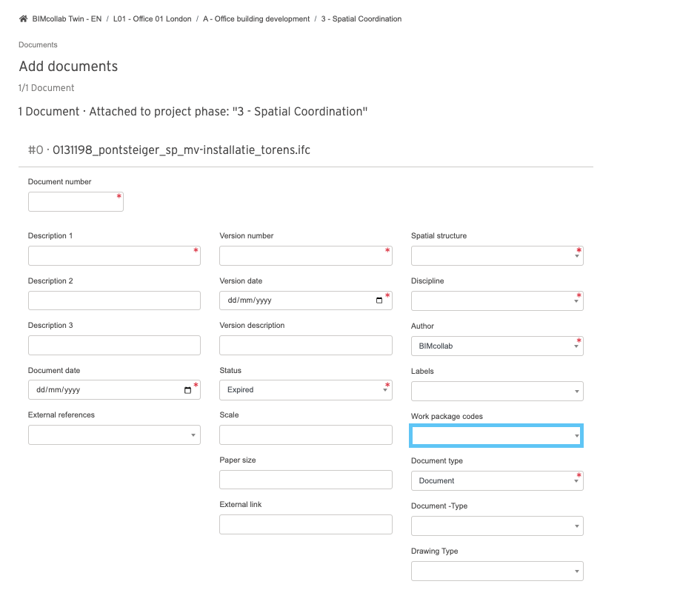
Task: Expand the Drawing Type dropdown
Action: (497, 571)
